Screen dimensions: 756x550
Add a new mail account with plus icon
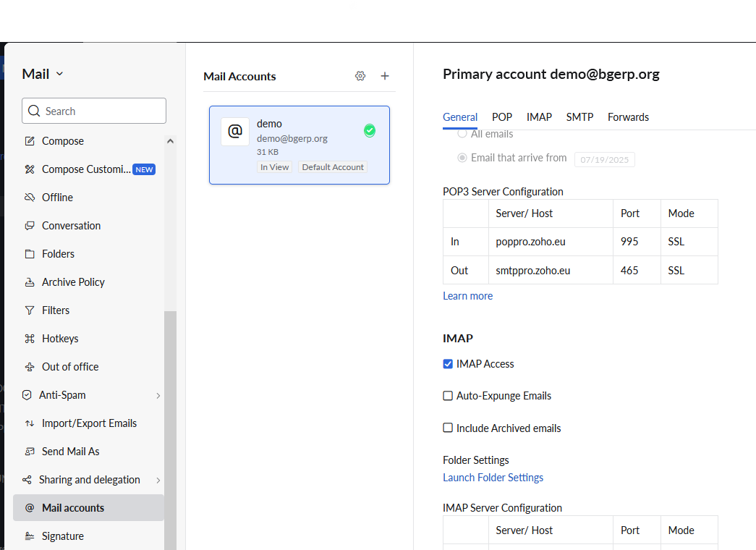point(385,76)
